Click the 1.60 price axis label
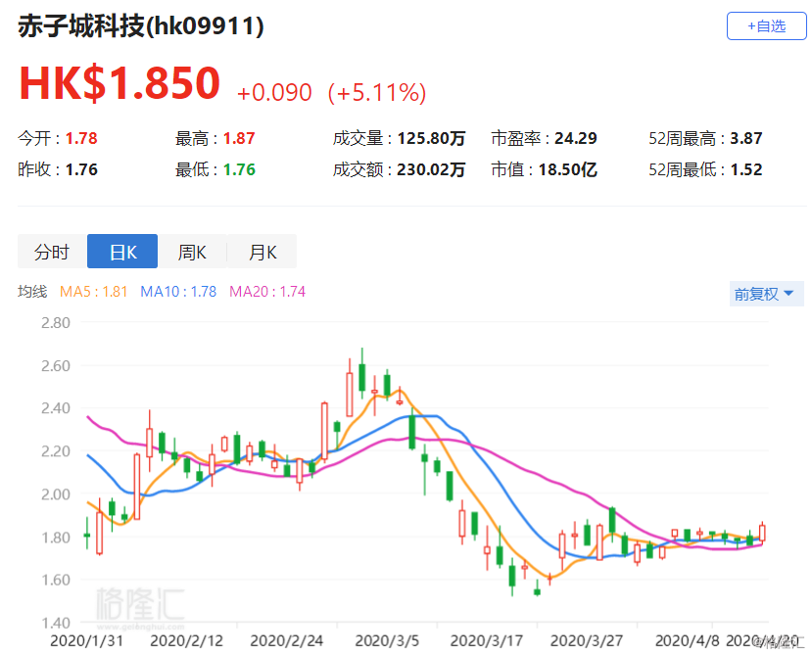The image size is (812, 656). pyautogui.click(x=56, y=580)
